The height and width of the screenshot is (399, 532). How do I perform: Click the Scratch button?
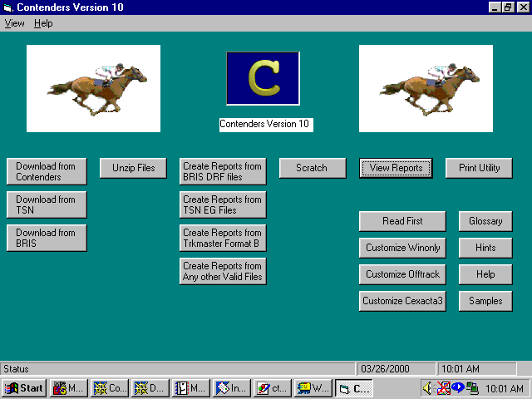click(x=313, y=168)
